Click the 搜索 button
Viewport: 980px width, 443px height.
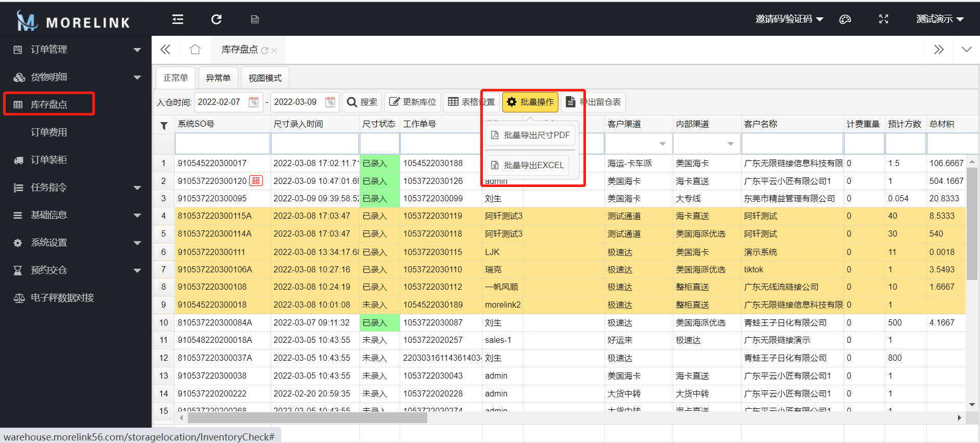362,102
